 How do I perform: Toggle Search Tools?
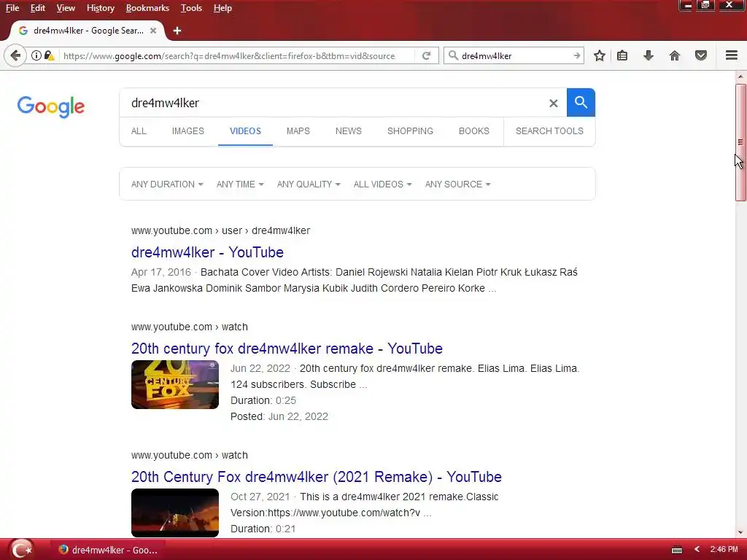pos(549,131)
